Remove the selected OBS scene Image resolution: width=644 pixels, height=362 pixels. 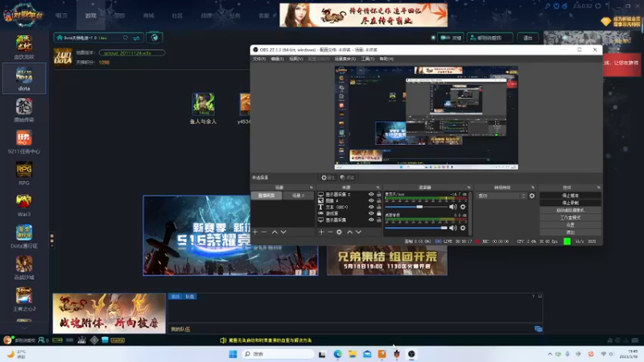pyautogui.click(x=264, y=232)
